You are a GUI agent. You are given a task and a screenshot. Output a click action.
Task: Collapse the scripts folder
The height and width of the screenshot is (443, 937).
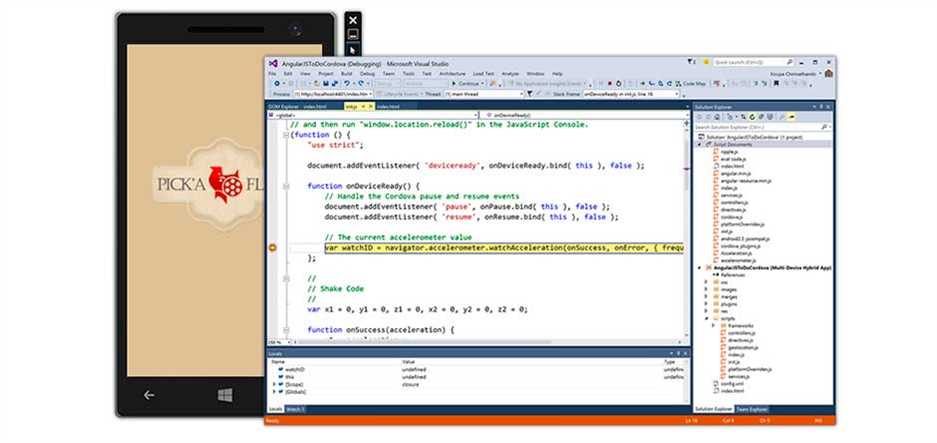pyautogui.click(x=706, y=319)
